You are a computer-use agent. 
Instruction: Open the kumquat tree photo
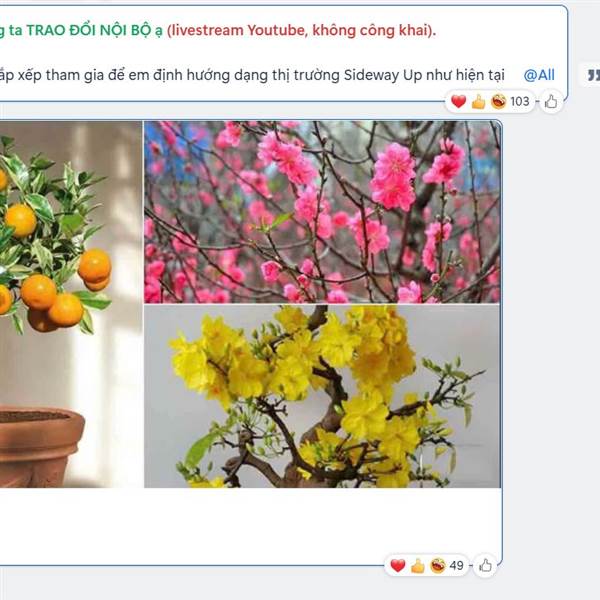point(71,304)
